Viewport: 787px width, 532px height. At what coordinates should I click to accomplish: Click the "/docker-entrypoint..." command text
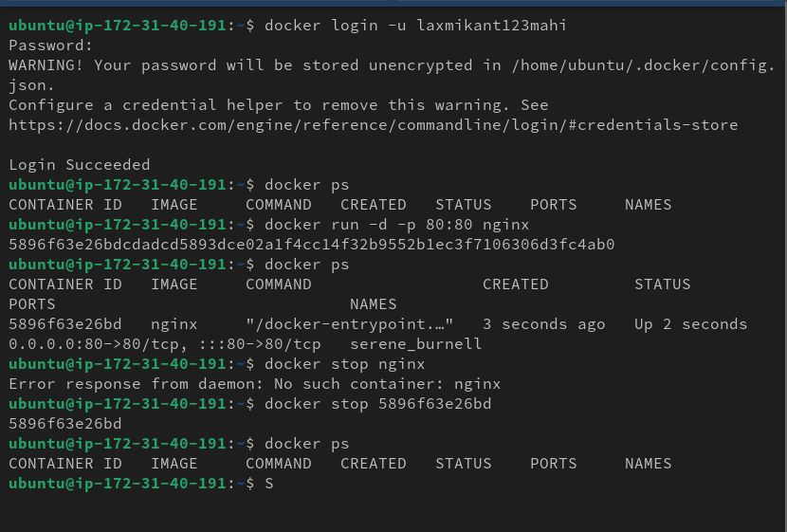[349, 323]
